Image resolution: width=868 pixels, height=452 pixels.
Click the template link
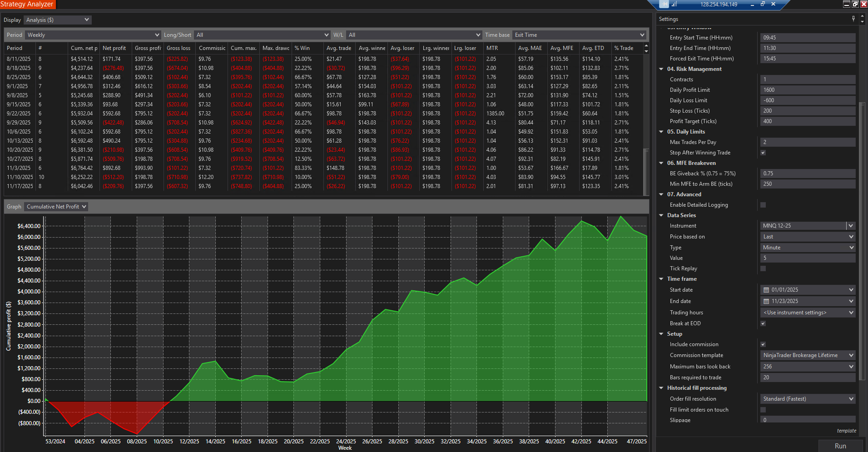click(x=847, y=431)
